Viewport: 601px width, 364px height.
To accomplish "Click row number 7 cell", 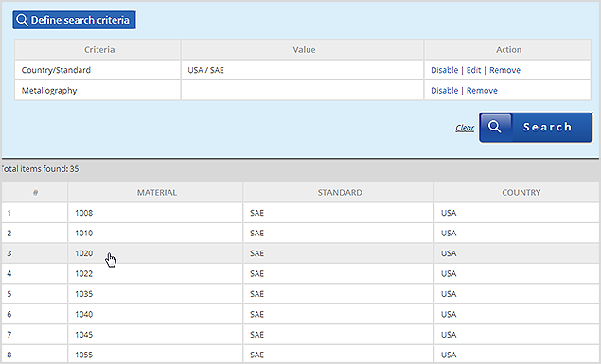I will point(35,334).
